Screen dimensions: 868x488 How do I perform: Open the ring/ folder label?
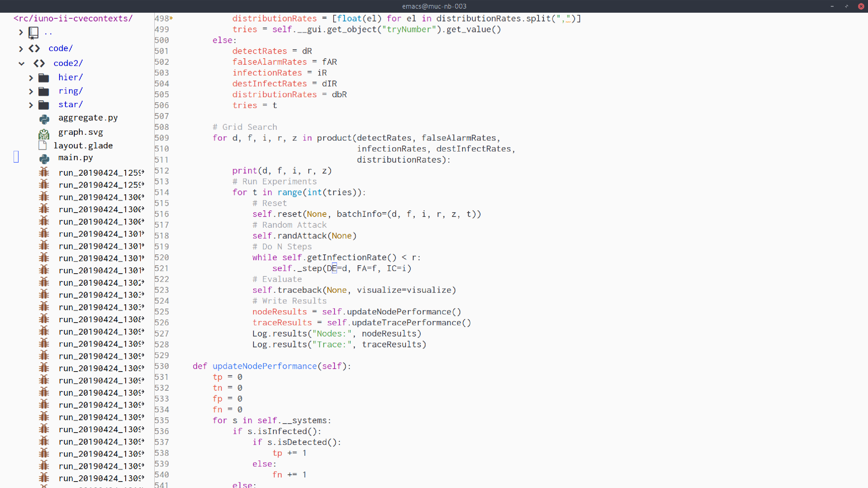(x=70, y=91)
